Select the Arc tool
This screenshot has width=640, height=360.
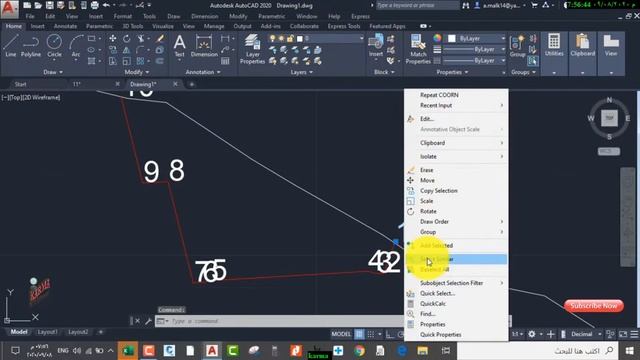(76, 46)
